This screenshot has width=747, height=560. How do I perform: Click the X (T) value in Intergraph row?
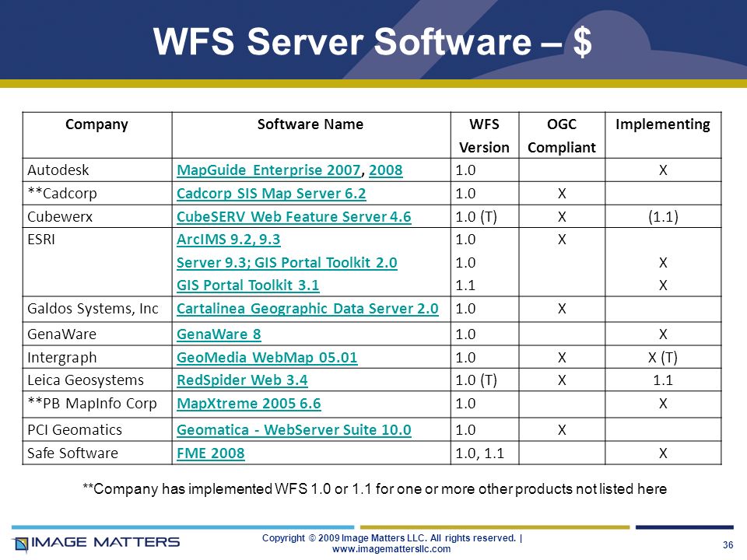pos(663,358)
